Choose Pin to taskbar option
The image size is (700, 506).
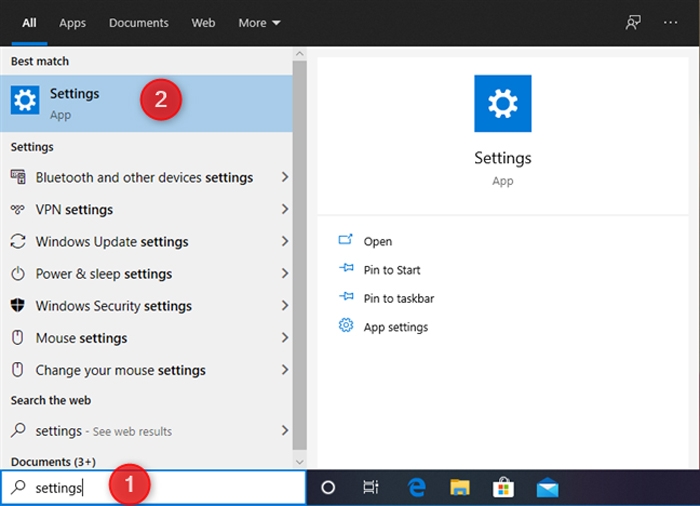pos(398,298)
